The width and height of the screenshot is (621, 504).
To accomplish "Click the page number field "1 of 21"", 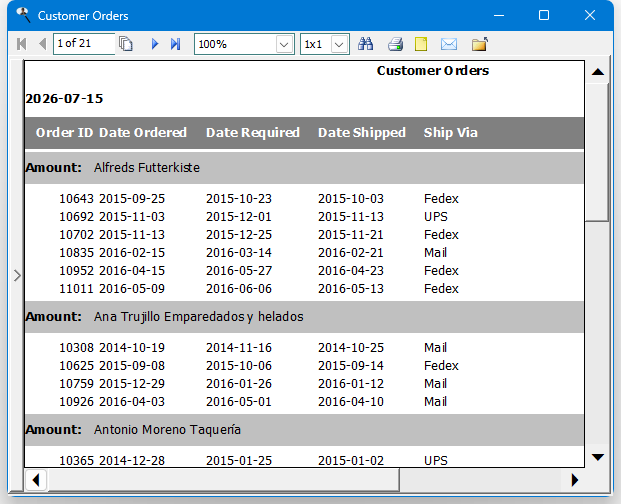I will pyautogui.click(x=84, y=44).
